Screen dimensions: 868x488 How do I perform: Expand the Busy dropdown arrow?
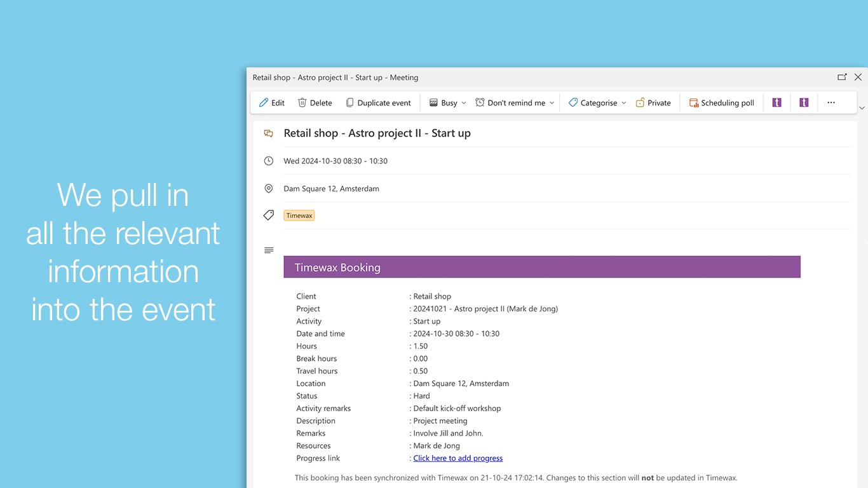click(x=464, y=103)
